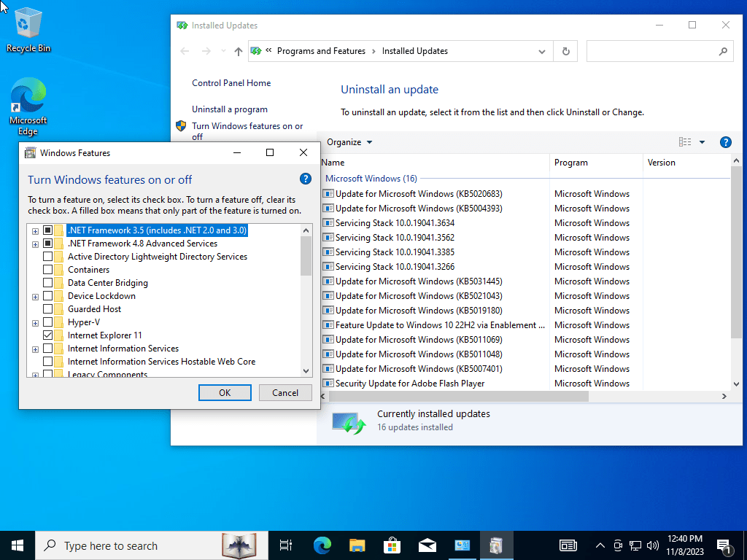
Task: Open the Windows Start button
Action: 18,545
